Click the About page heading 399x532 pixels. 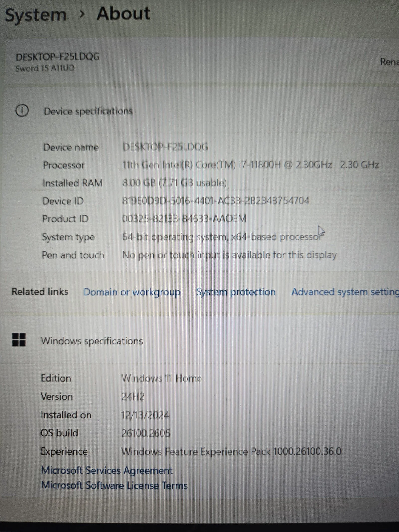[x=123, y=14]
